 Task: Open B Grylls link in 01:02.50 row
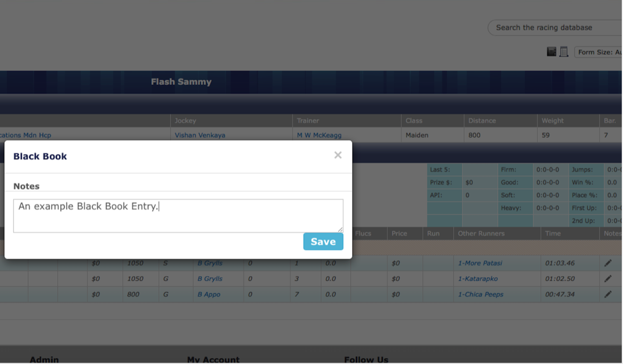click(x=210, y=279)
